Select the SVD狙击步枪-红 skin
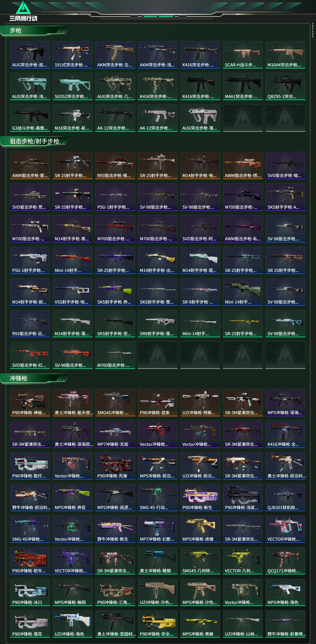 30,355
